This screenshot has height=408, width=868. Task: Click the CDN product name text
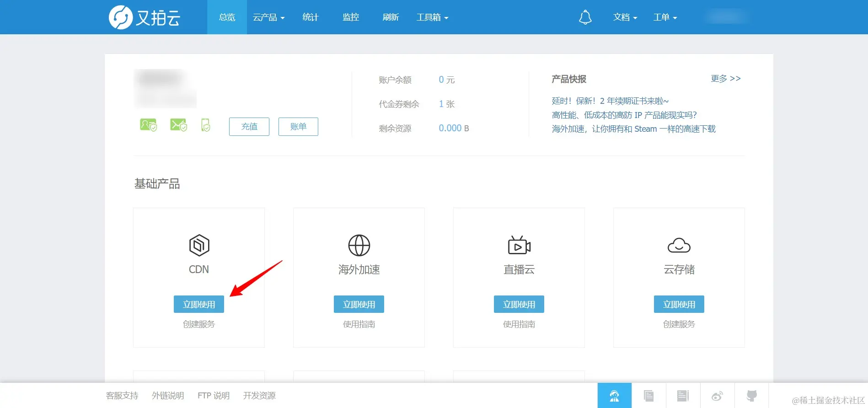click(x=199, y=269)
